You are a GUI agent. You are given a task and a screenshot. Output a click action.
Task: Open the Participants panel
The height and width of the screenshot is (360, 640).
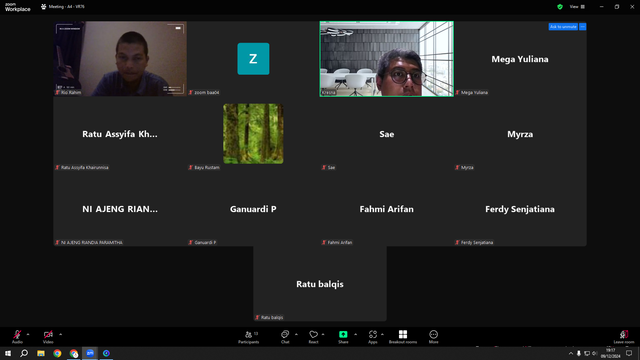tap(249, 337)
